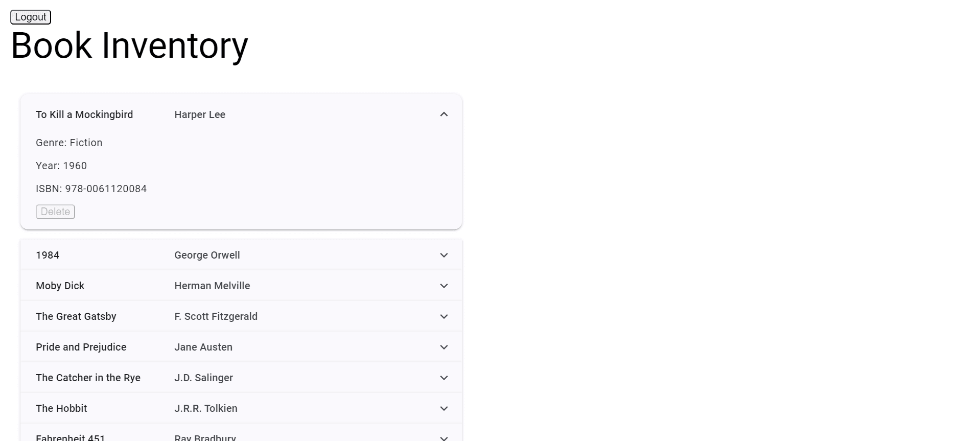Expand The Great Gatsby chevron arrow
The height and width of the screenshot is (441, 980).
click(x=444, y=316)
